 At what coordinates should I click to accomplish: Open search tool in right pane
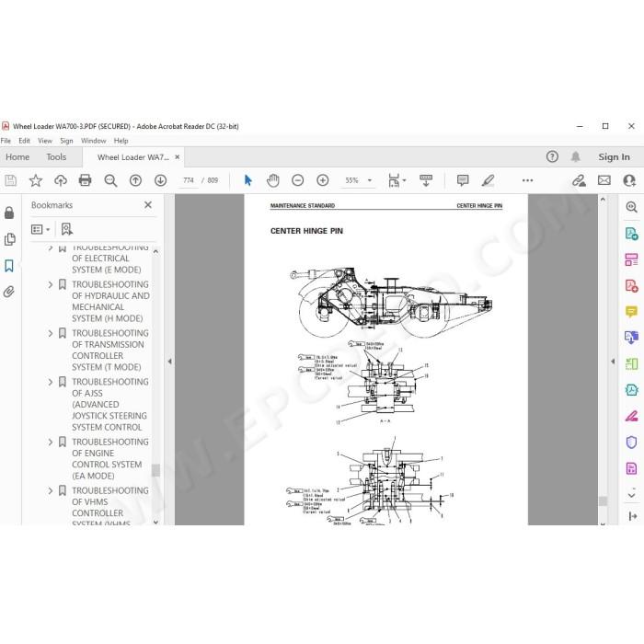(631, 207)
